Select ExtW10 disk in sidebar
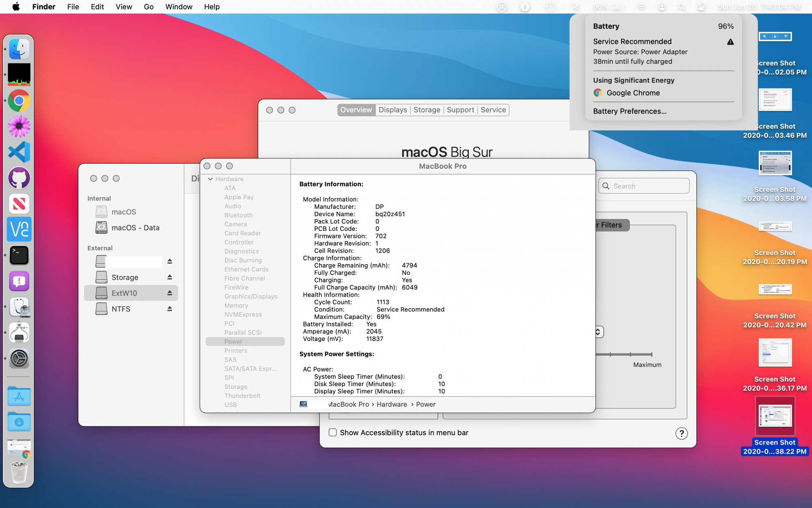Image resolution: width=812 pixels, height=508 pixels. click(131, 293)
